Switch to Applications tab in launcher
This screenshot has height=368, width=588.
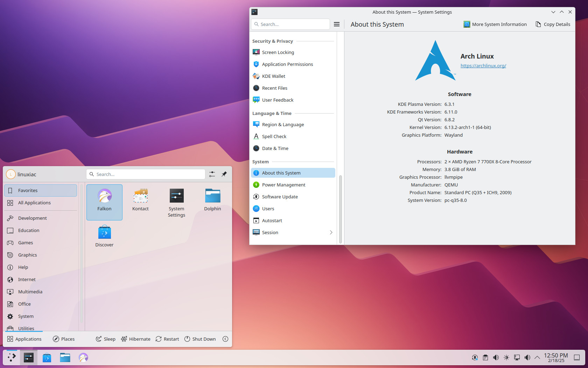[24, 339]
